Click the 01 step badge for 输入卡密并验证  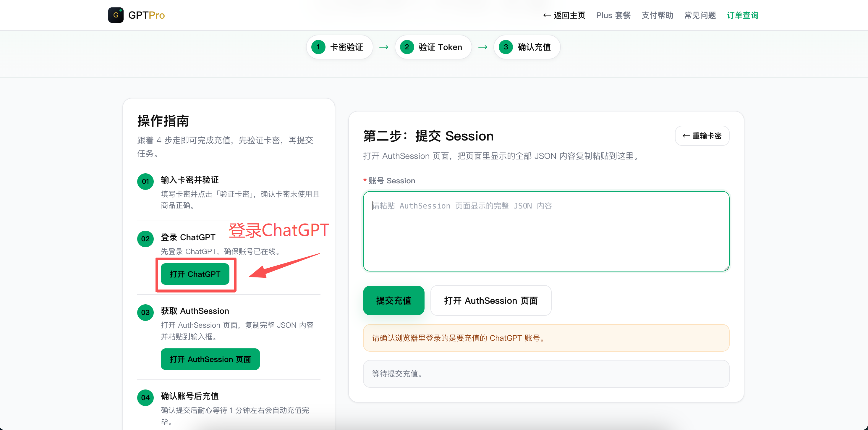pos(145,182)
